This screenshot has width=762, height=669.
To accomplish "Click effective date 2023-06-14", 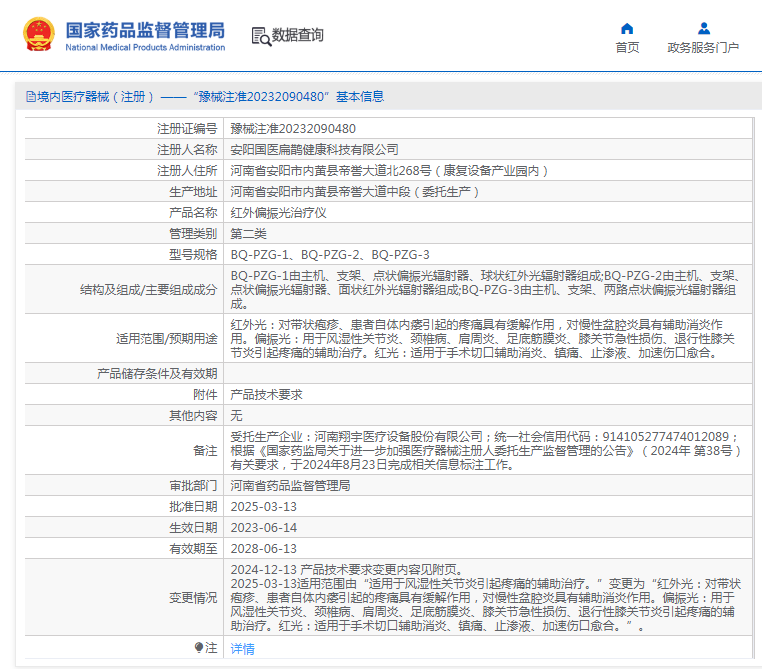I will click(x=263, y=527).
